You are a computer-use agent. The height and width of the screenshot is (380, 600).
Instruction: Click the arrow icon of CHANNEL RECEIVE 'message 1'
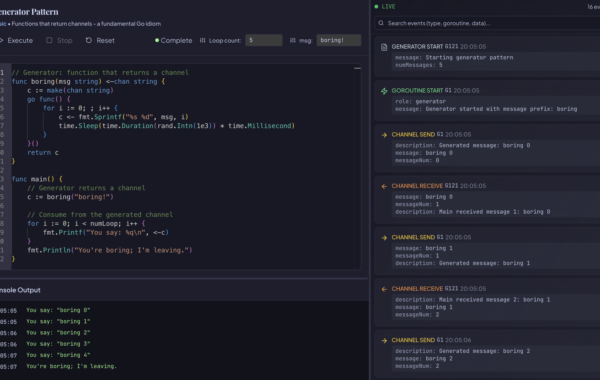[x=384, y=186]
